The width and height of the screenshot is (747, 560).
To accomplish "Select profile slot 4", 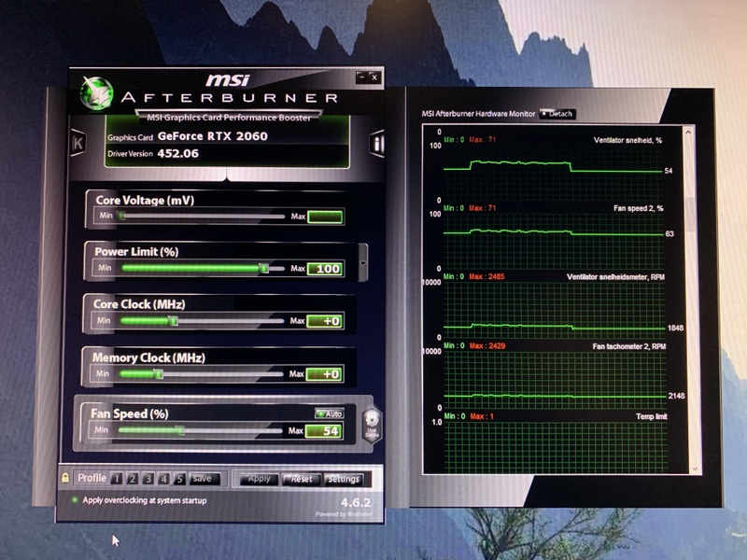I will (164, 479).
